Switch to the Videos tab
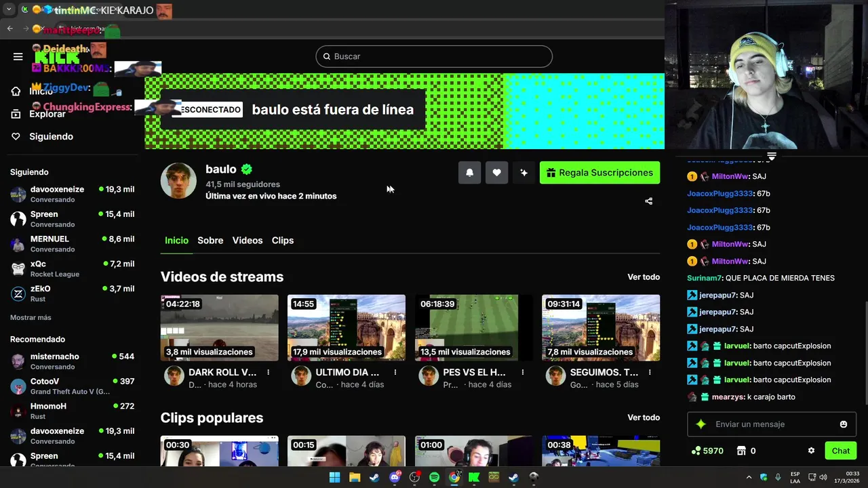Screen dimensions: 868x488 (248, 241)
